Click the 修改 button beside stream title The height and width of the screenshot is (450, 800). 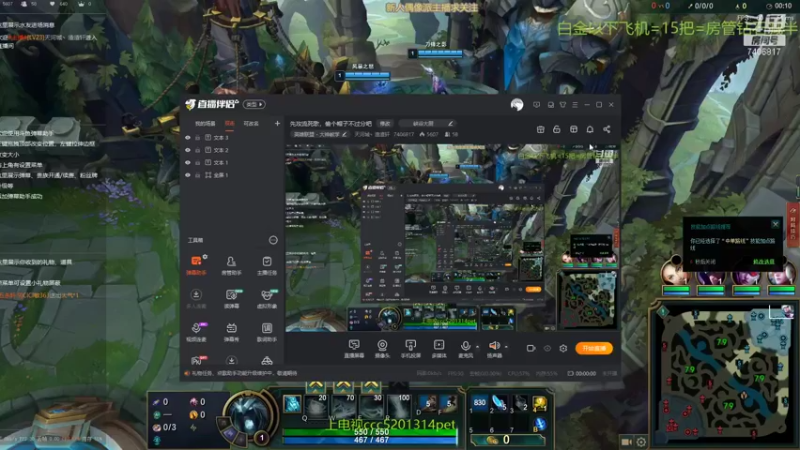[385, 123]
